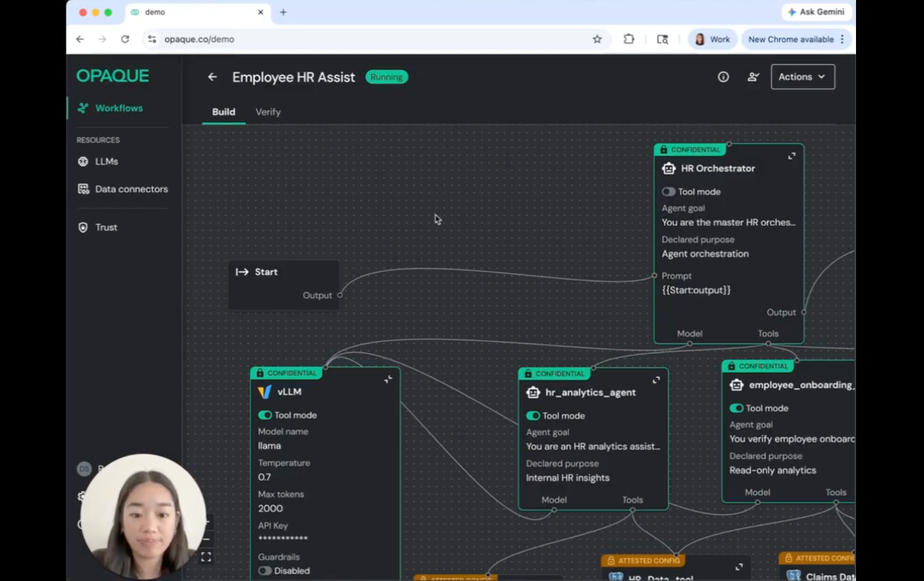Reload the page in Chrome
924x581 pixels.
[x=125, y=39]
